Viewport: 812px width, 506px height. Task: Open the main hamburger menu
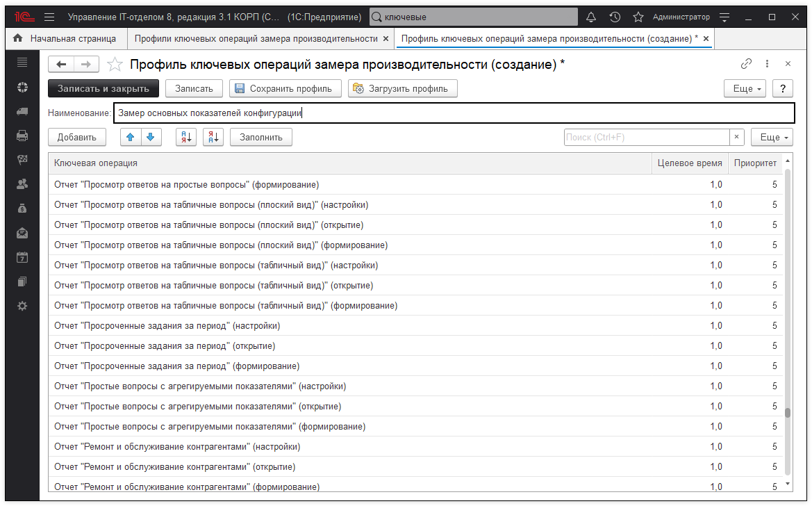(49, 17)
